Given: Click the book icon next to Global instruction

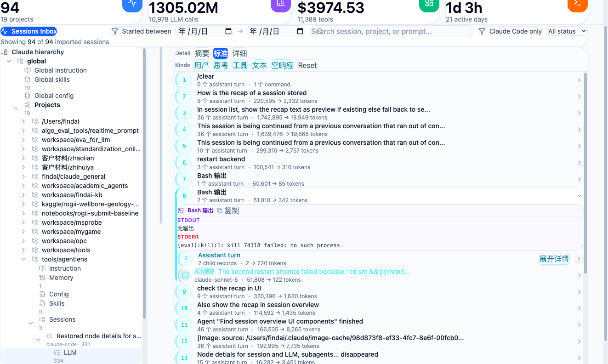Looking at the screenshot, I should (28, 70).
